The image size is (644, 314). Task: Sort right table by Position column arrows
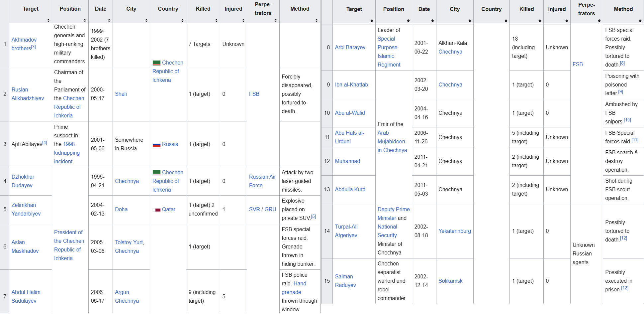click(409, 21)
